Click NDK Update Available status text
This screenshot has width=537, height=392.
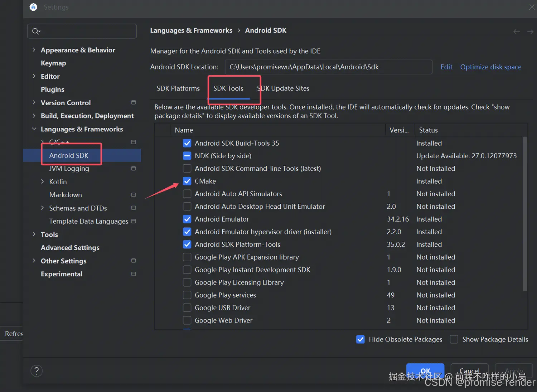point(466,156)
